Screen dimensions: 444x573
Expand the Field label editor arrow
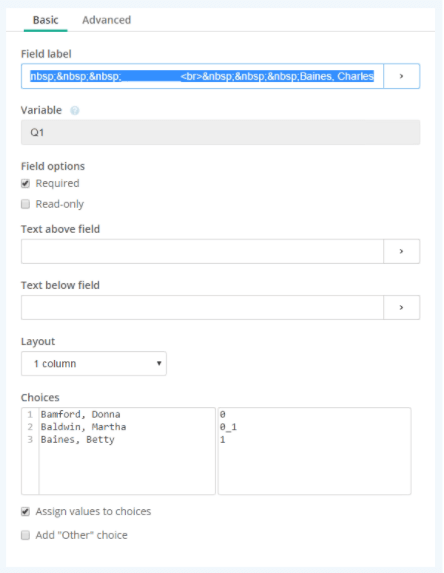pyautogui.click(x=401, y=76)
